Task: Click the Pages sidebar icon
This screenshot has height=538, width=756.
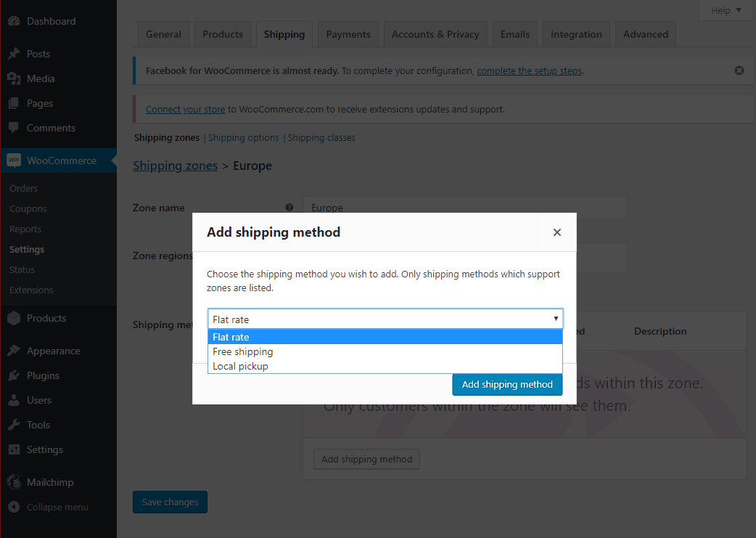Action: [15, 102]
